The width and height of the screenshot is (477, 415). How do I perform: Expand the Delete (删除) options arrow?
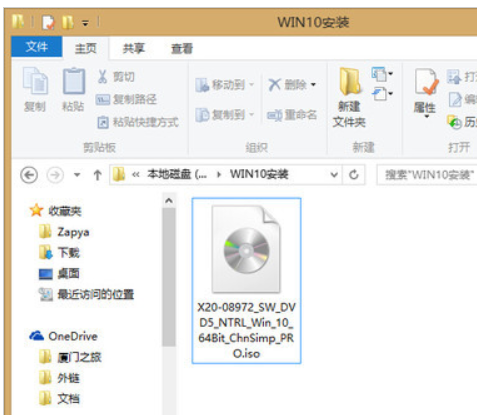tap(313, 85)
